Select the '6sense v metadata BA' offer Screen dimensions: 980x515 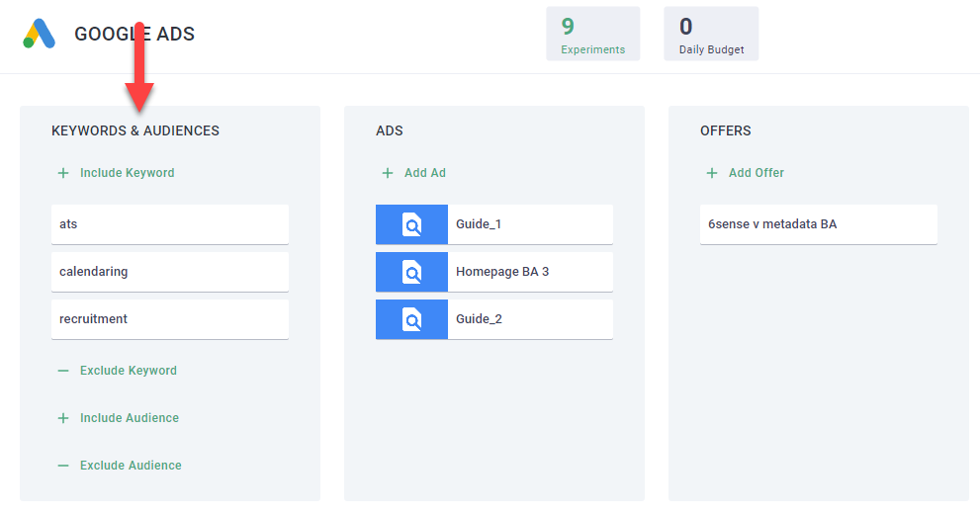tap(818, 224)
